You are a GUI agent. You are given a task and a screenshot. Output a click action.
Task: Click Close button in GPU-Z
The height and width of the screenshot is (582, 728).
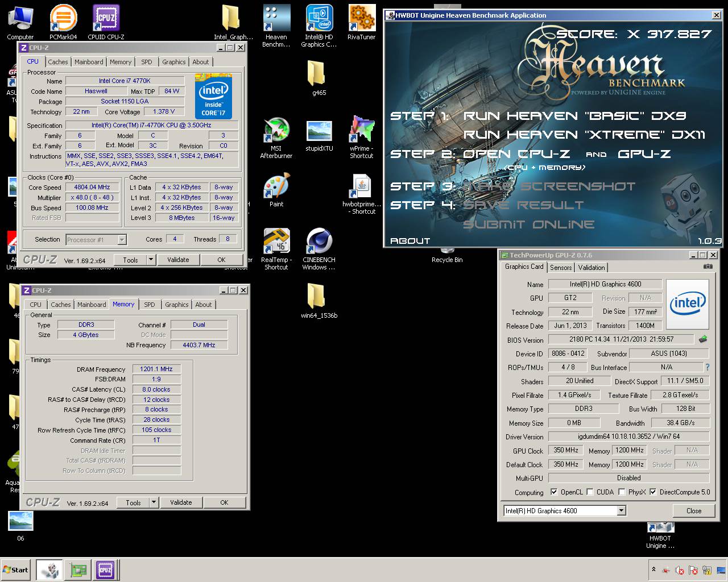694,510
